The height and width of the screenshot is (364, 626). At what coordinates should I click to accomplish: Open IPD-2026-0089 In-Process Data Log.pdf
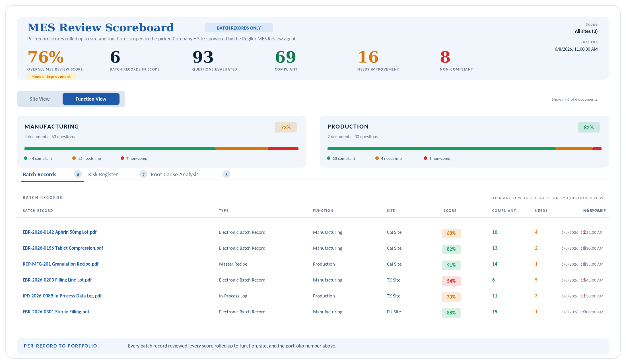click(62, 296)
